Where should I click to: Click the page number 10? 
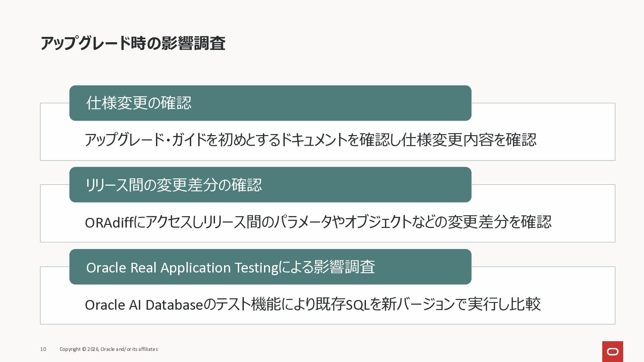43,349
